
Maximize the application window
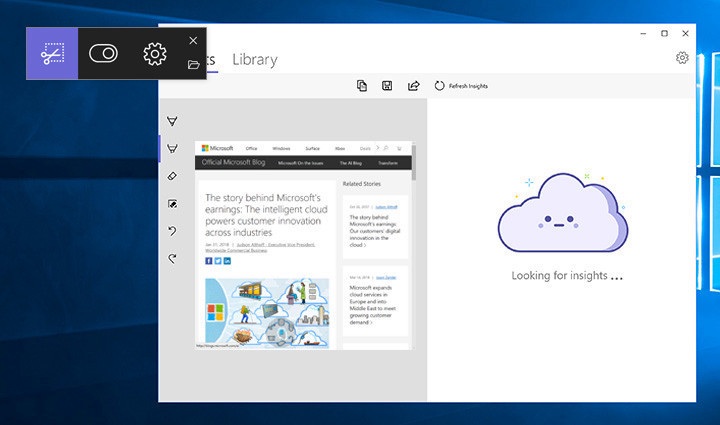coord(664,34)
